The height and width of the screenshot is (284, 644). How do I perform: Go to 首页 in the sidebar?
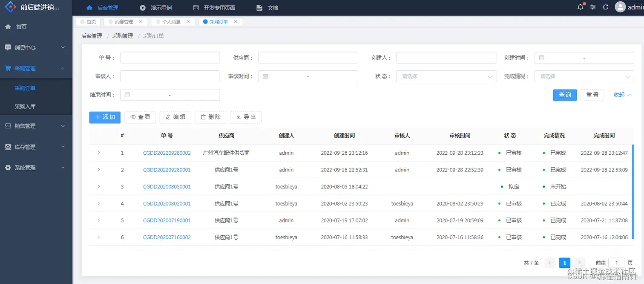point(36,26)
